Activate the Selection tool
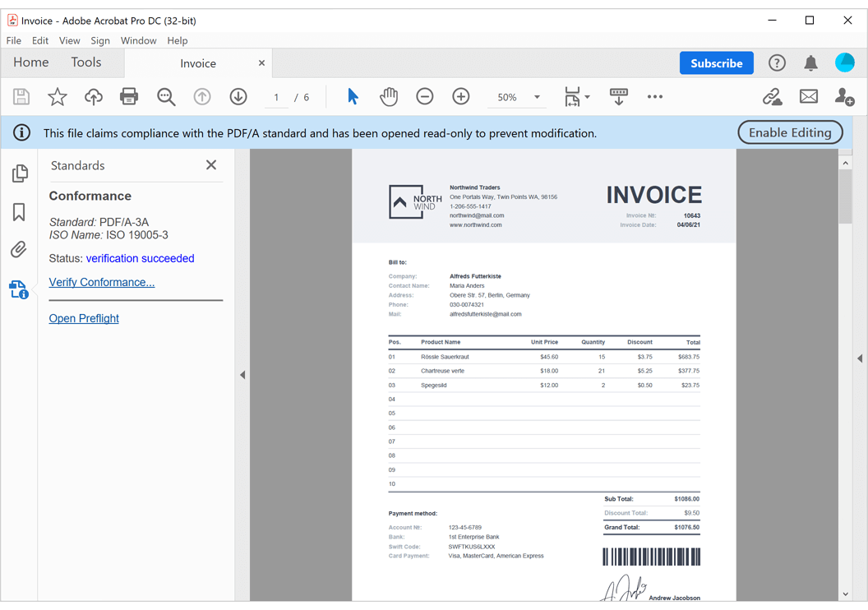868x610 pixels. [352, 96]
